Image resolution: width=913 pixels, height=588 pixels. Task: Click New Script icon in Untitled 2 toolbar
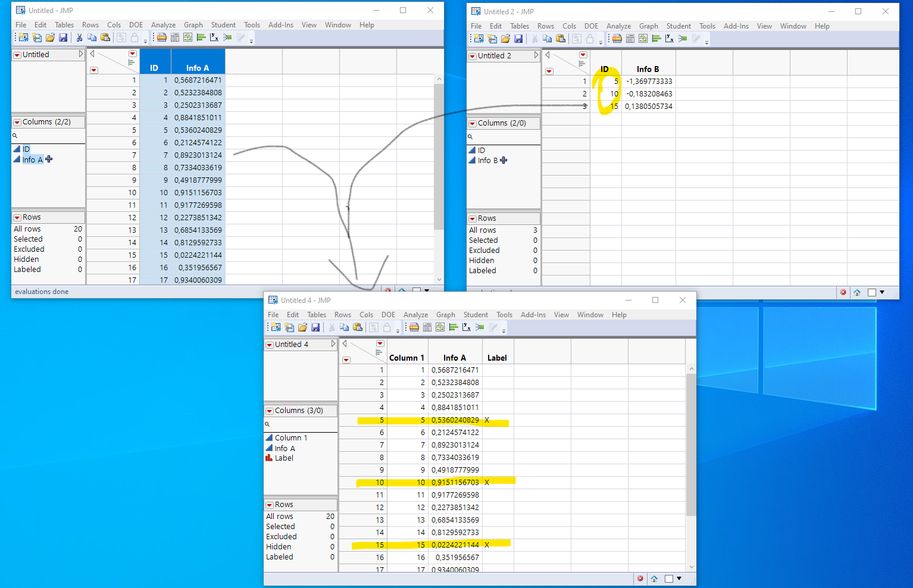pos(492,39)
